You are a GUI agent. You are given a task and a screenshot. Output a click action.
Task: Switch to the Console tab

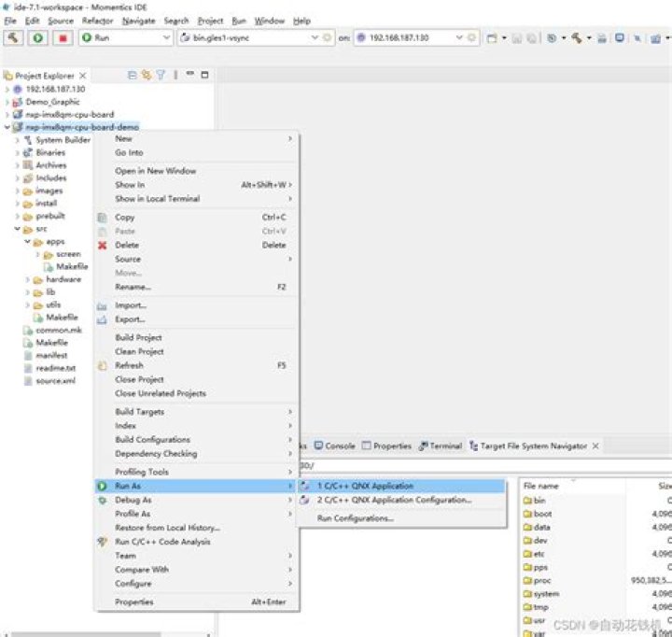coord(335,446)
